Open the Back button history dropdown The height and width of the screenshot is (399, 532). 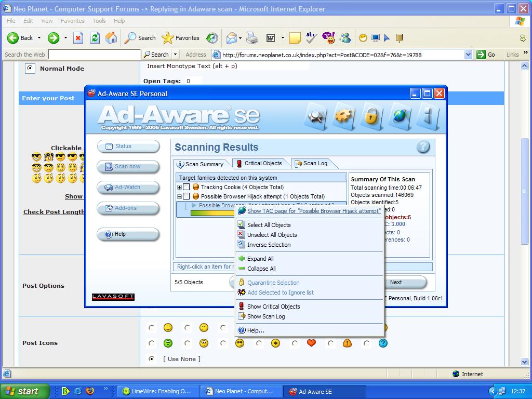[39, 37]
